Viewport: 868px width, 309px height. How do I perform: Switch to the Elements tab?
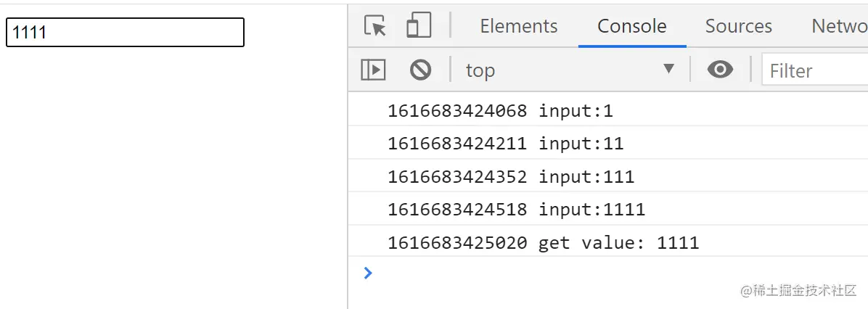519,26
